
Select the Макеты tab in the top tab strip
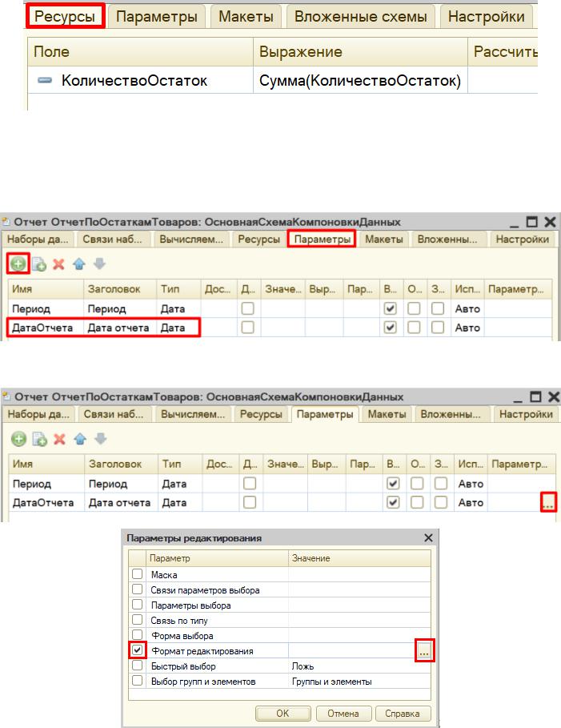246,16
